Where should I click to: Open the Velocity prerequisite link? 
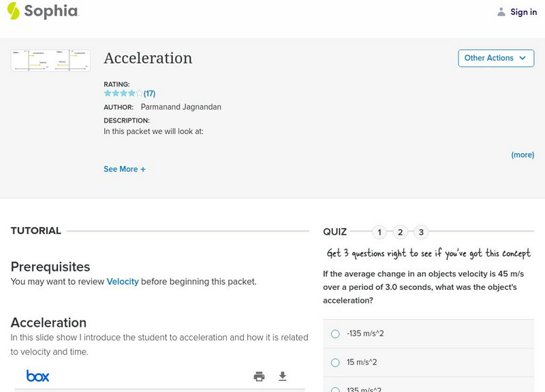(123, 281)
